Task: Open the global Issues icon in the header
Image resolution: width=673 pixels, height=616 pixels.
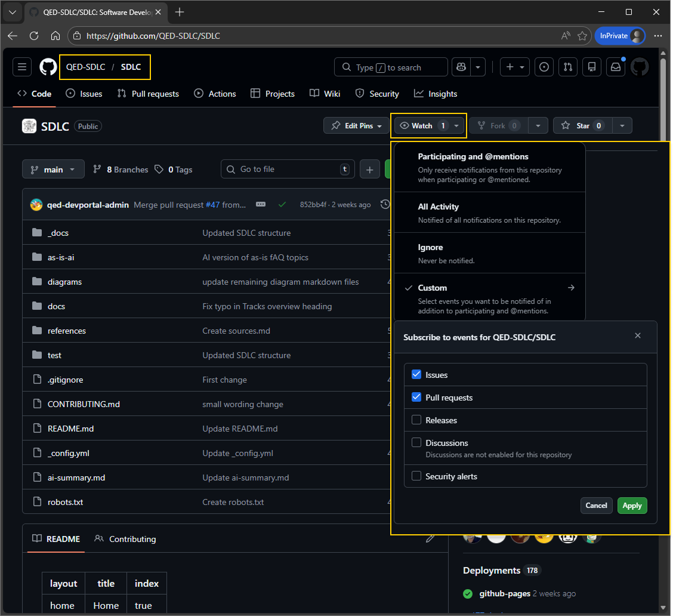Action: [544, 67]
